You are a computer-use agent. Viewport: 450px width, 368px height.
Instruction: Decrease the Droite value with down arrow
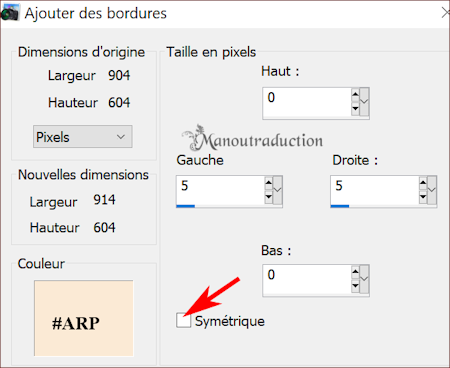click(423, 197)
